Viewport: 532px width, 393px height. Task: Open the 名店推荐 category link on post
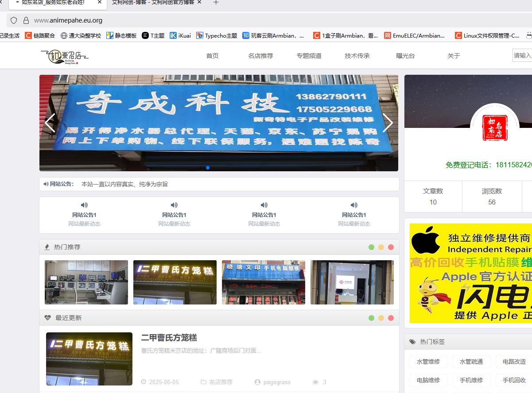[221, 382]
